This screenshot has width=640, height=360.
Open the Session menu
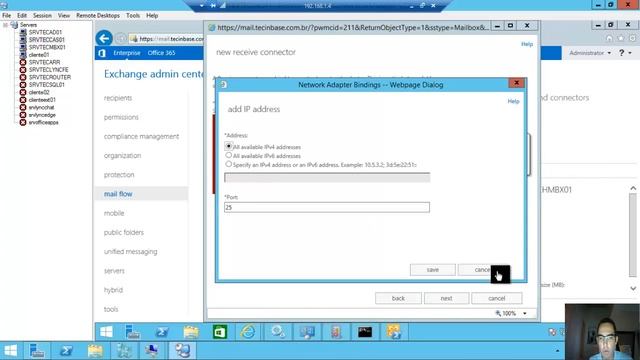coord(42,16)
